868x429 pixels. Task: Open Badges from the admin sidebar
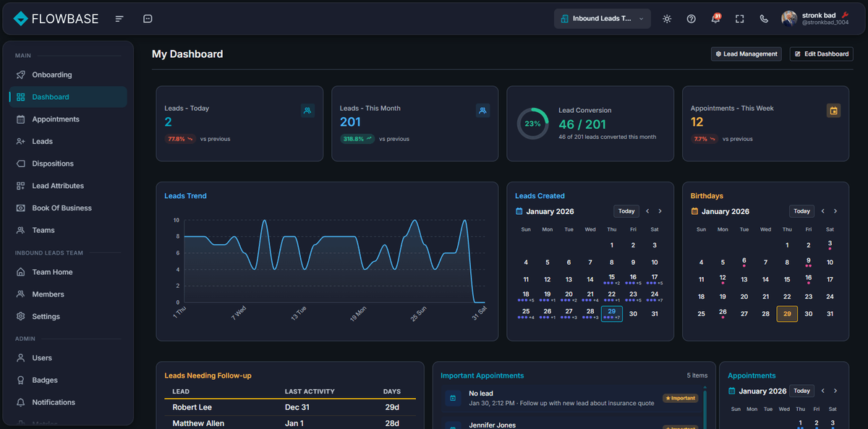click(x=45, y=380)
